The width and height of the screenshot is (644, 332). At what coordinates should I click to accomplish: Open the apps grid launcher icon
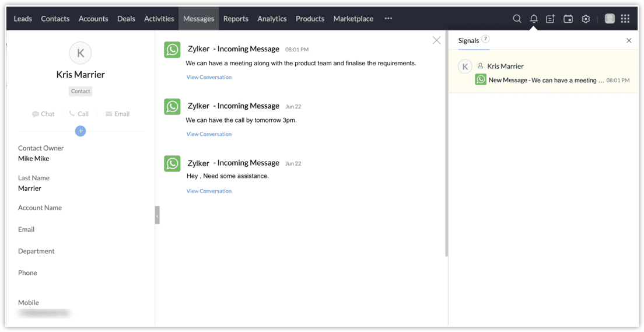click(625, 19)
